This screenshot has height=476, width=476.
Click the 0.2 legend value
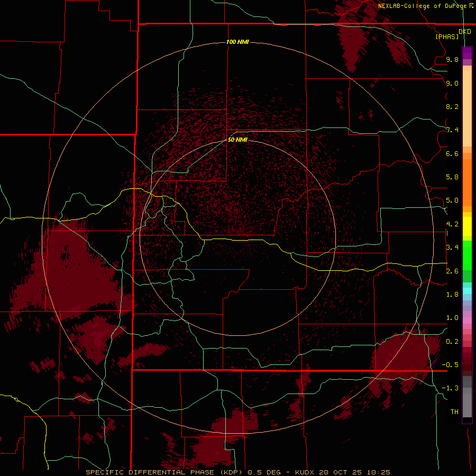452,342
